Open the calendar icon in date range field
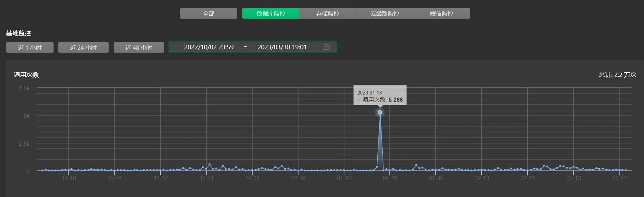 (x=326, y=47)
